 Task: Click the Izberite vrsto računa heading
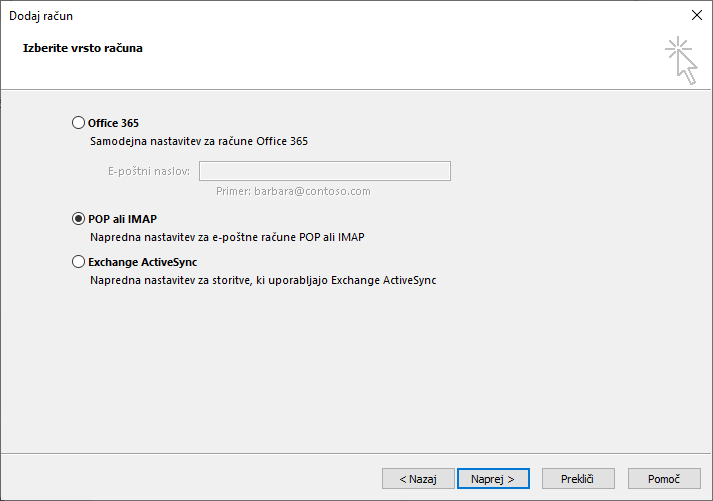tap(83, 48)
